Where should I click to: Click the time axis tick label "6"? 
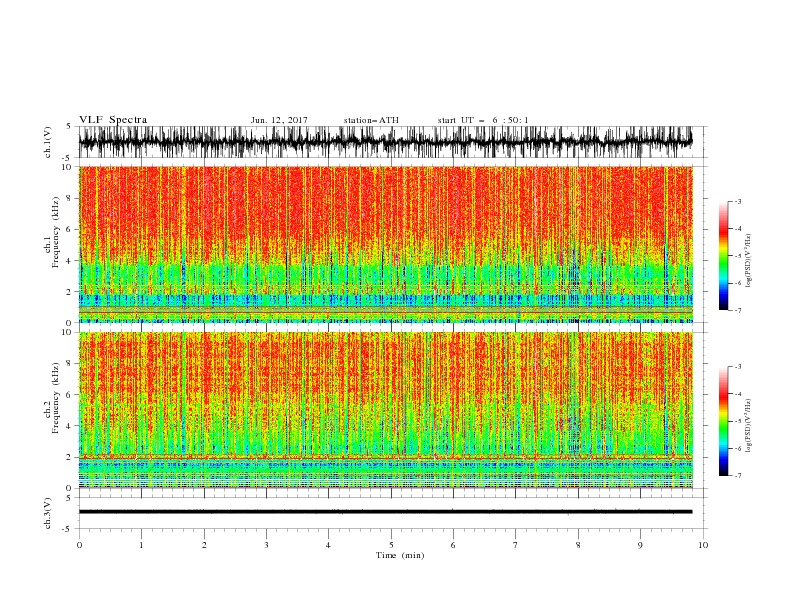pyautogui.click(x=453, y=545)
